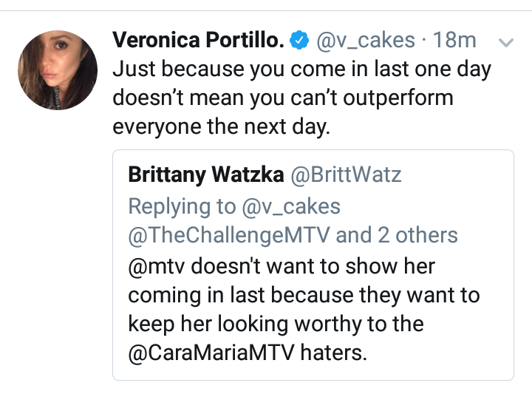Select the Brittany Watzka display name
This screenshot has width=532, height=397.
pyautogui.click(x=206, y=174)
